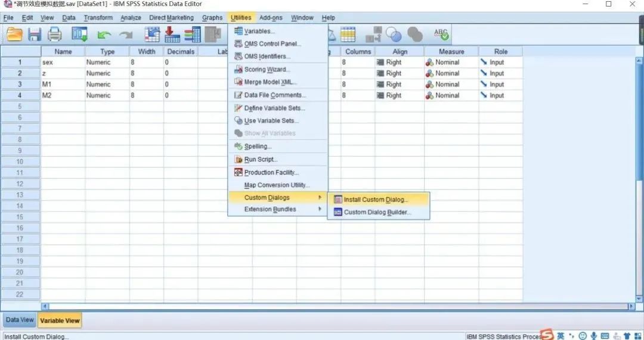Select the Variable View tab
The width and height of the screenshot is (644, 340).
click(60, 321)
